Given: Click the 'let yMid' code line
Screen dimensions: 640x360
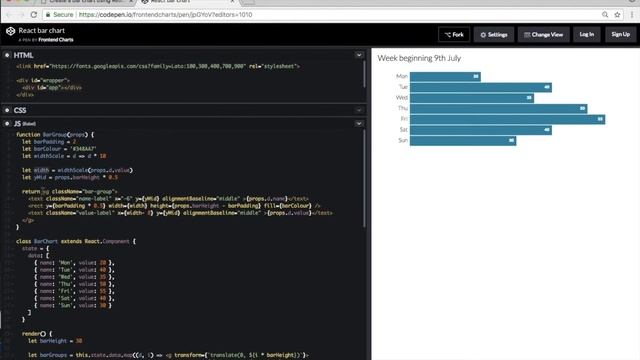Looking at the screenshot, I should point(70,177).
